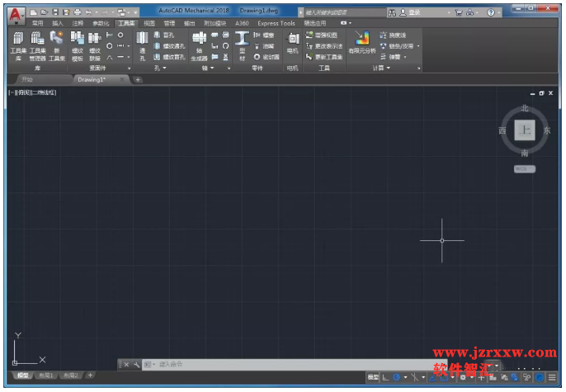Open the Express Tools ribbon tab
This screenshot has height=392, width=566.
point(276,23)
